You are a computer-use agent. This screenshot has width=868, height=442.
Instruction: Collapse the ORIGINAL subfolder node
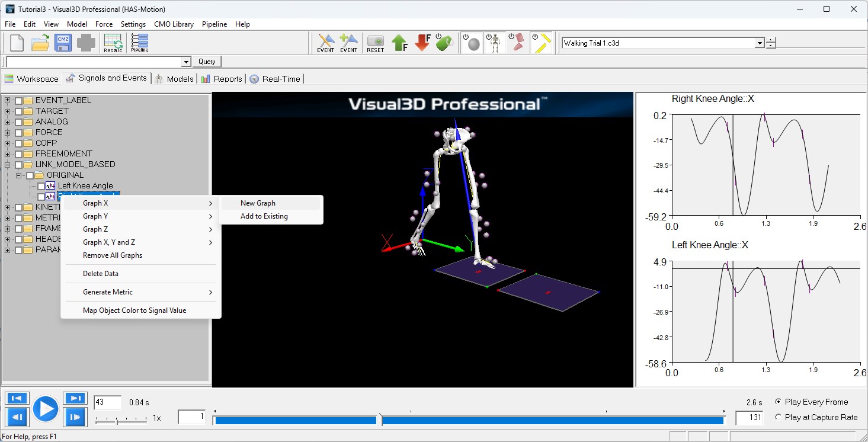click(19, 175)
